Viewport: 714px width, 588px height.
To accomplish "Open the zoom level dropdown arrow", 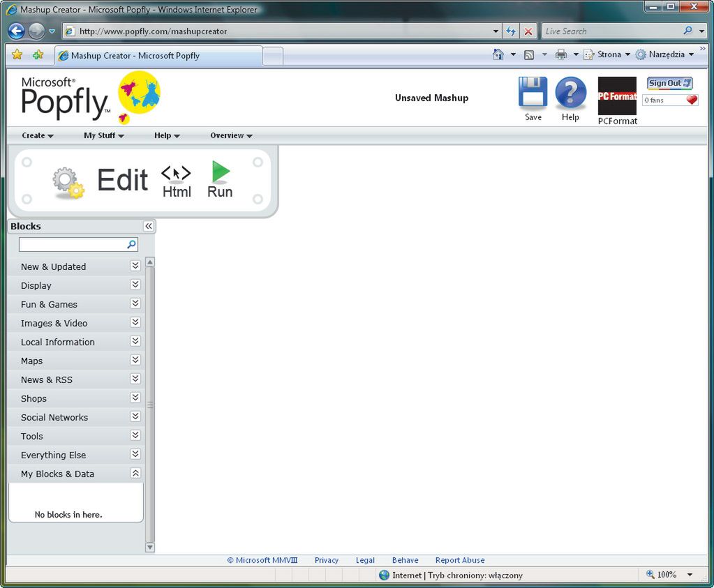I will pos(690,575).
